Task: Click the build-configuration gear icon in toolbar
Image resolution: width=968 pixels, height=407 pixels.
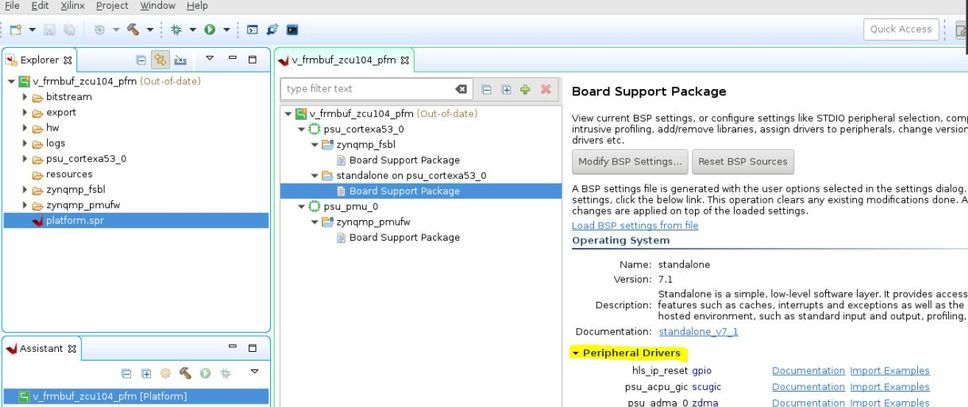Action: tap(99, 30)
